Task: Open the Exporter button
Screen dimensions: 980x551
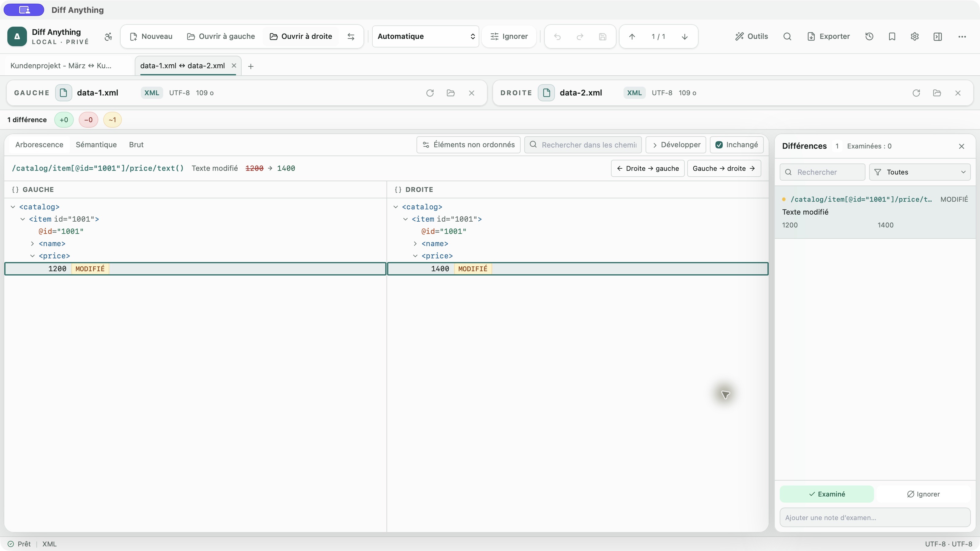Action: click(828, 36)
